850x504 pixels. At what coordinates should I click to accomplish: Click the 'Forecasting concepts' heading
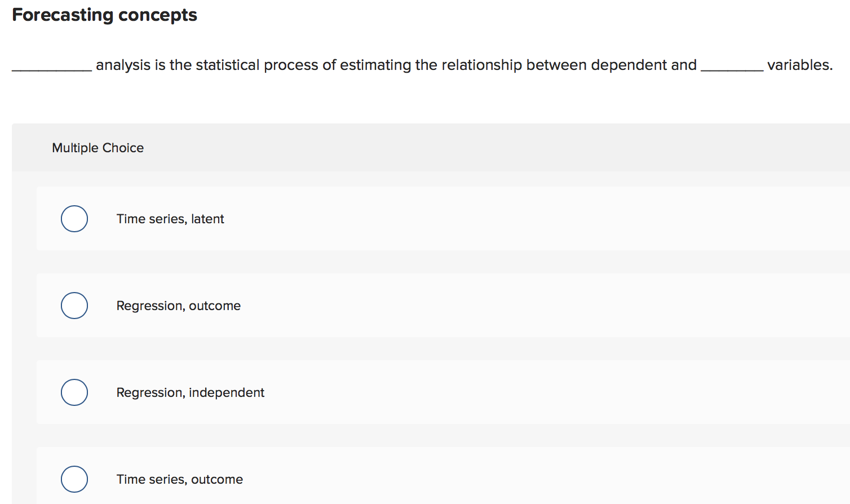click(104, 15)
